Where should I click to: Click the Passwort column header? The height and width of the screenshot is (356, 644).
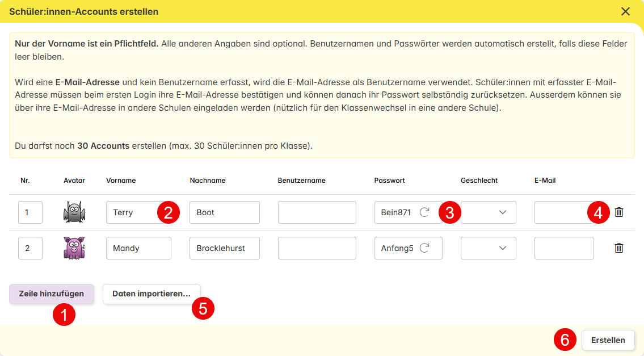(389, 181)
